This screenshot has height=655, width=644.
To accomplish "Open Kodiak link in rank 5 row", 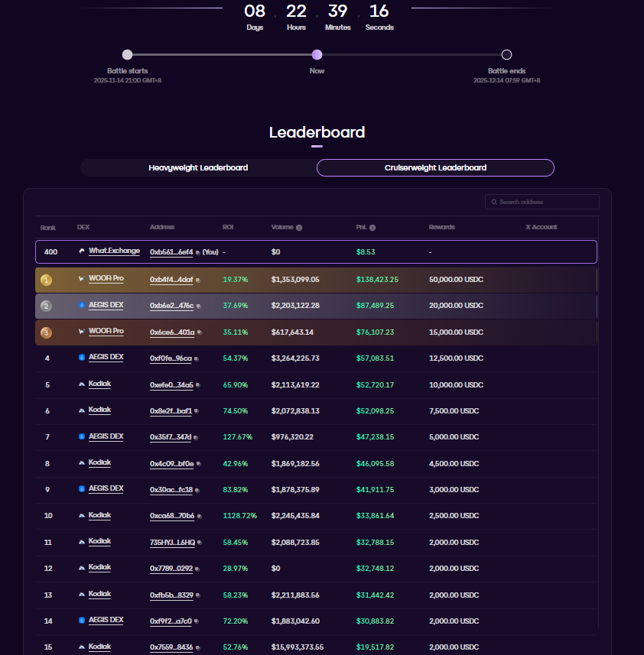I will point(100,384).
